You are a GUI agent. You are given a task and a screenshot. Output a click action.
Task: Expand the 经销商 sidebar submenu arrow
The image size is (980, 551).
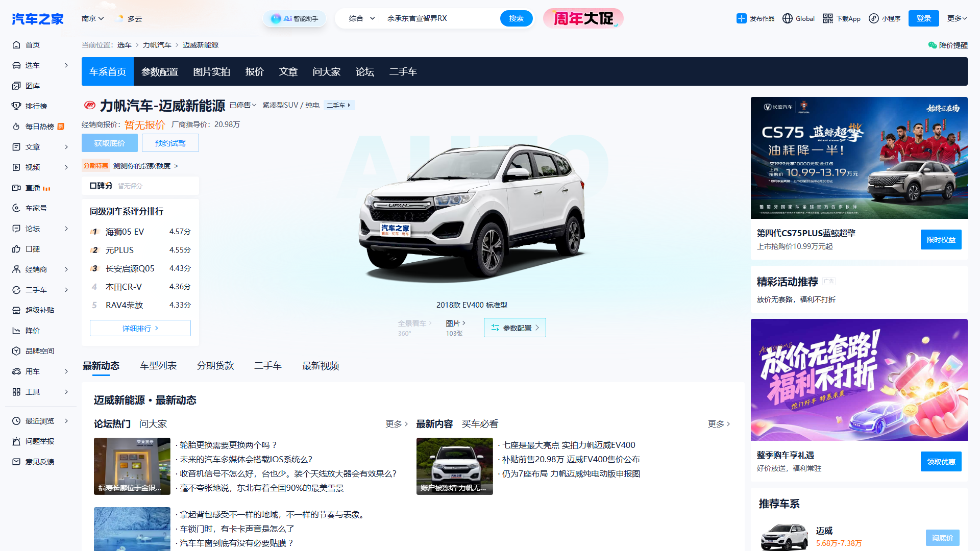(66, 269)
